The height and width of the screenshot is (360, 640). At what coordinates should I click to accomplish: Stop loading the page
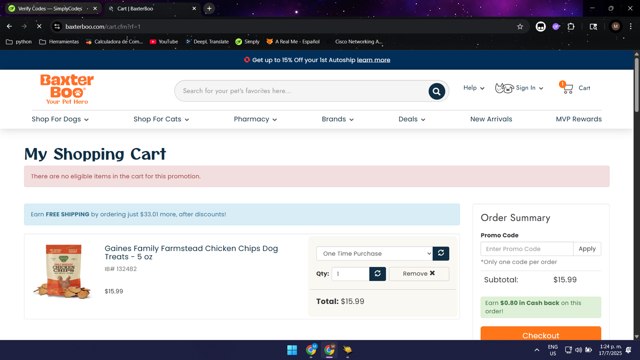click(x=39, y=27)
